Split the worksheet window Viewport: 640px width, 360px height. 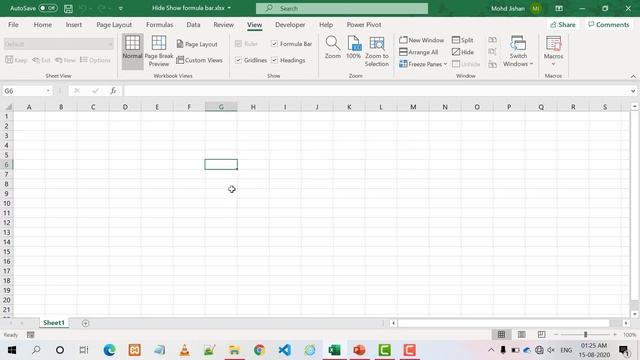point(462,40)
